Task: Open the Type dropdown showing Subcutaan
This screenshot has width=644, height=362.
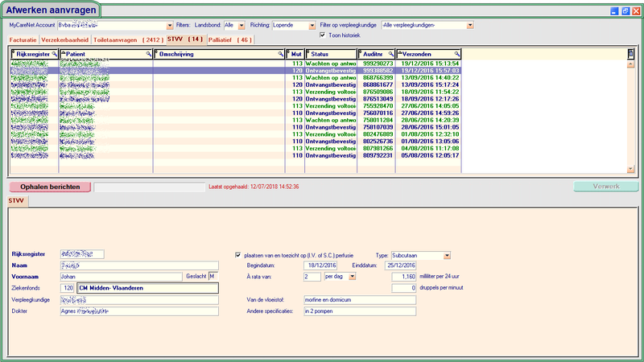Action: [446, 255]
